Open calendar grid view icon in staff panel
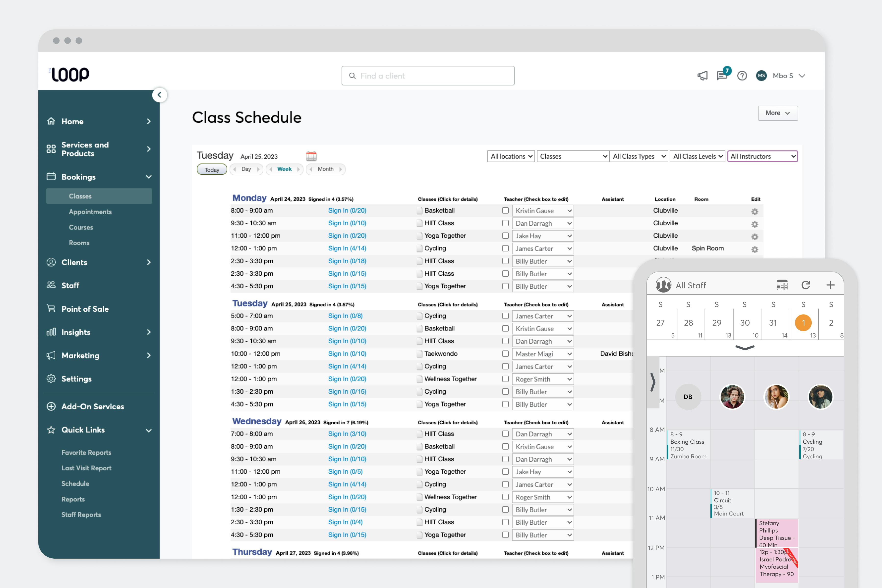Viewport: 882px width, 588px height. [782, 285]
